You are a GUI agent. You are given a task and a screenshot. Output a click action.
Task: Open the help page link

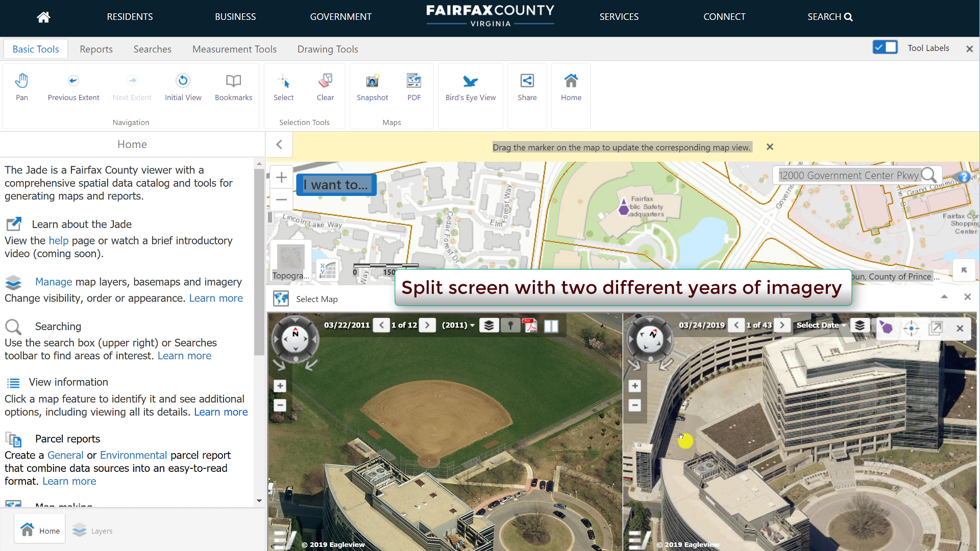point(58,241)
